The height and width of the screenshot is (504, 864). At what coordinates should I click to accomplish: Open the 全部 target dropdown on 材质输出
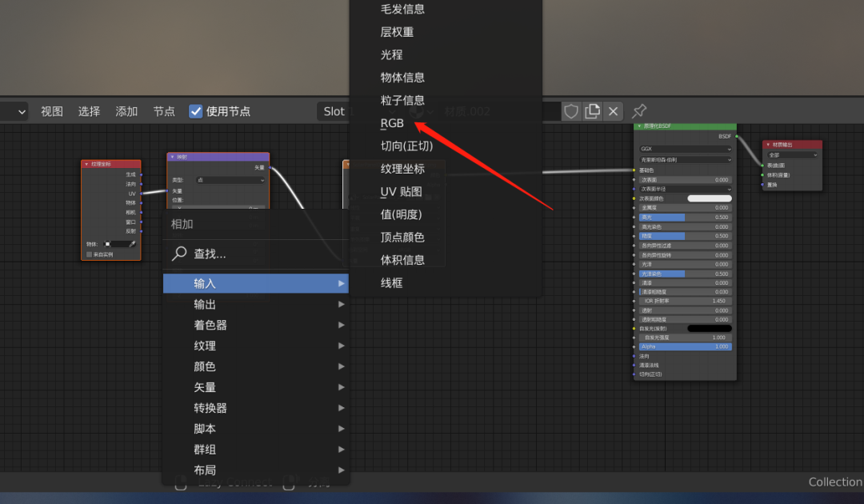[792, 155]
